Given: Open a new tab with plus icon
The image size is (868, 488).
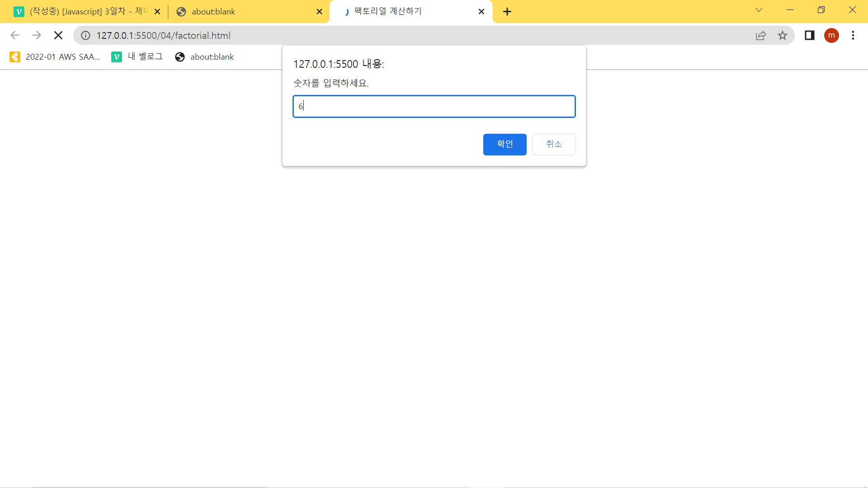Looking at the screenshot, I should [507, 12].
